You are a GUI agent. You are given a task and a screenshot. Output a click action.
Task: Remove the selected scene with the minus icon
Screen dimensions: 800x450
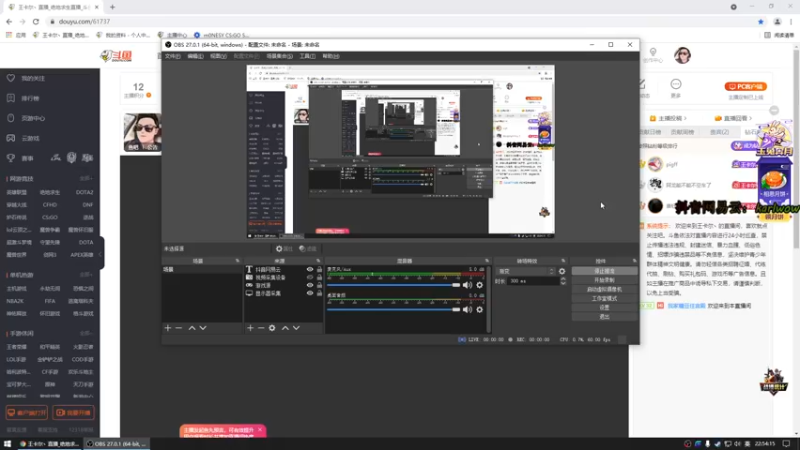click(179, 328)
